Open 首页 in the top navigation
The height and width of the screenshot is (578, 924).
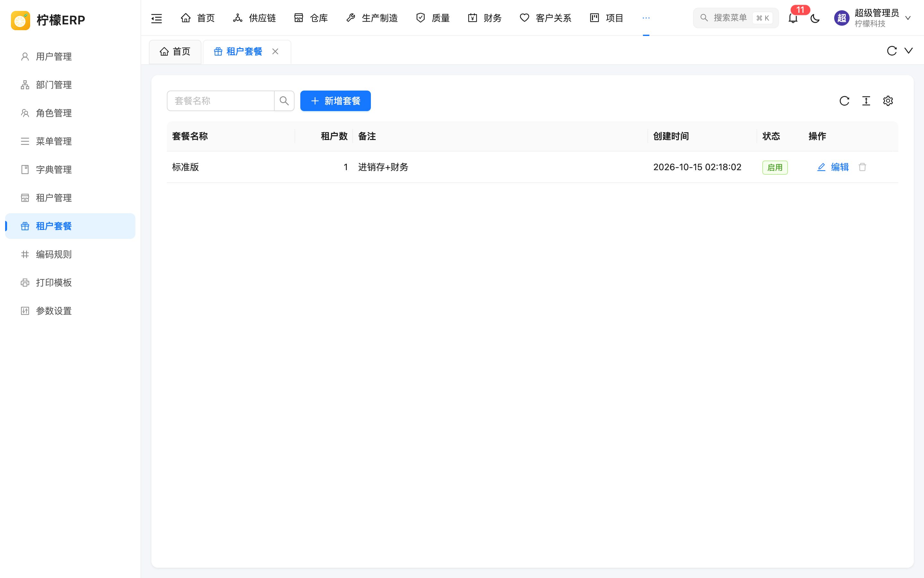[197, 18]
